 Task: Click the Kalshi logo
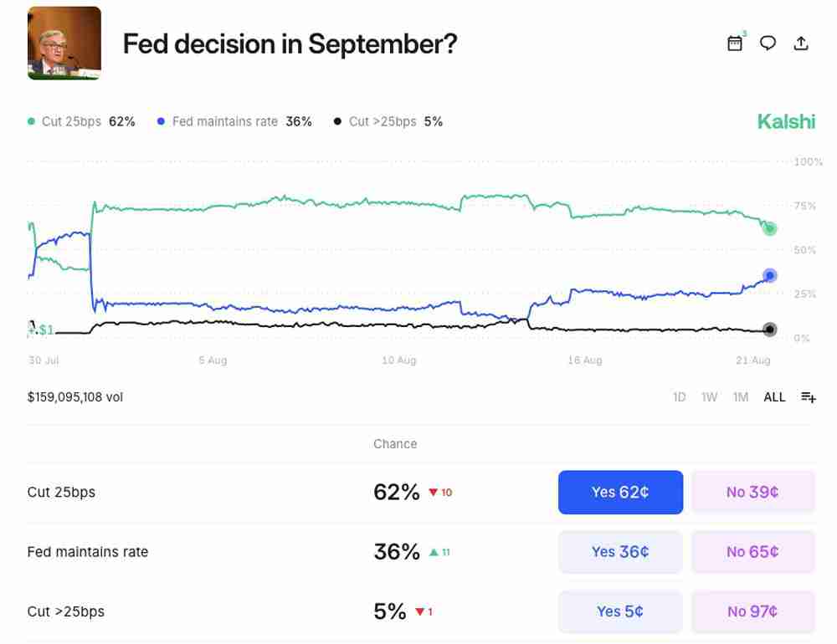(x=786, y=121)
